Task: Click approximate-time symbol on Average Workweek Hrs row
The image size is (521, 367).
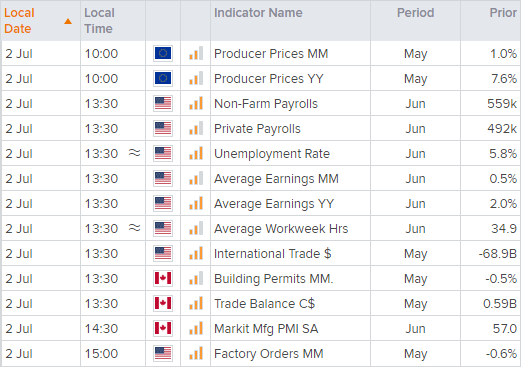Action: pos(135,228)
